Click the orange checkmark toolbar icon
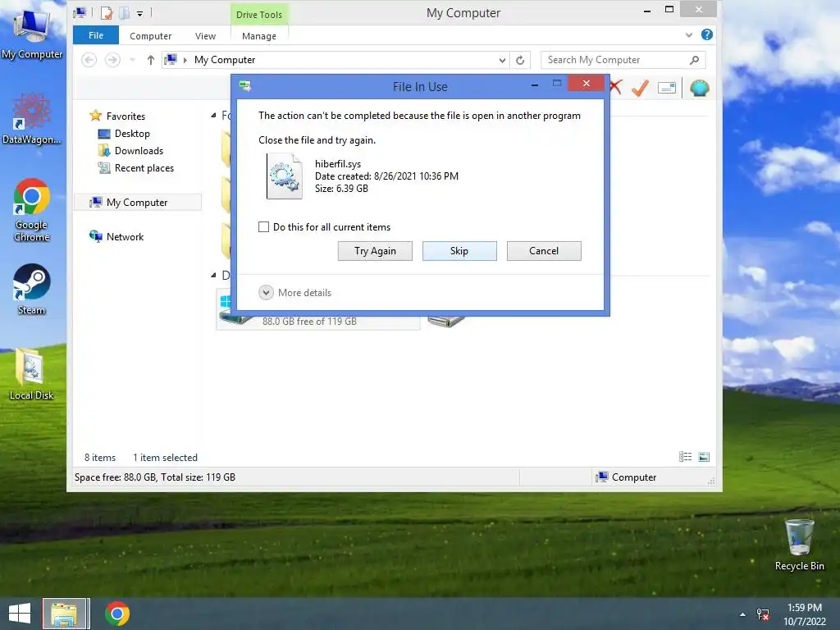The height and width of the screenshot is (630, 840). pos(640,87)
